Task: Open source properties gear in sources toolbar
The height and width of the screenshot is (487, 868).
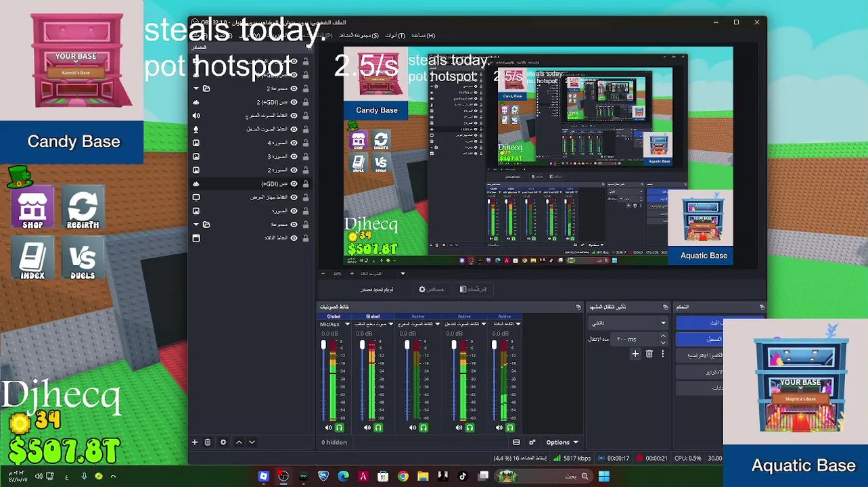Action: 223,442
